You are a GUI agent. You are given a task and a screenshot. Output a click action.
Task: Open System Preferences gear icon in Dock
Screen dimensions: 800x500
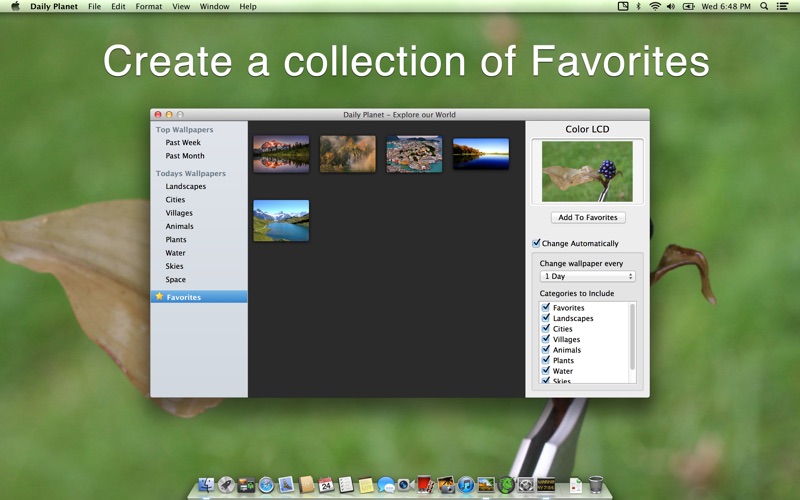click(x=526, y=484)
